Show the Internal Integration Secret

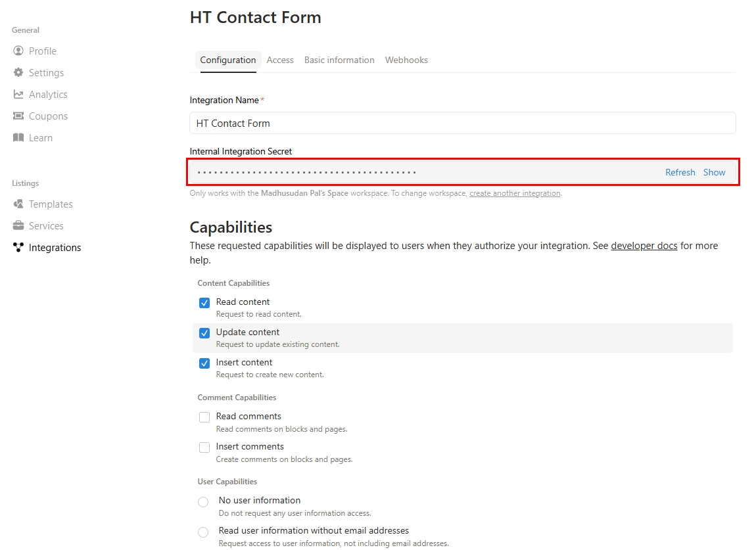pos(714,172)
